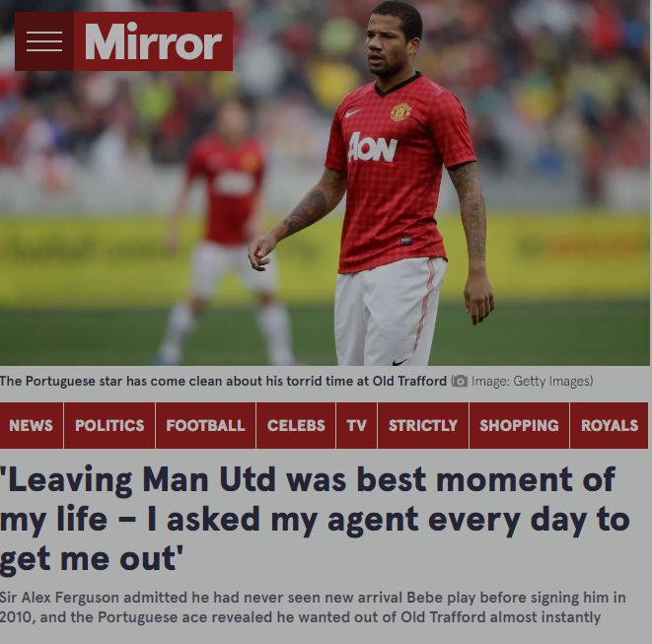652x644 pixels.
Task: Open the Strictly section
Action: (x=423, y=425)
